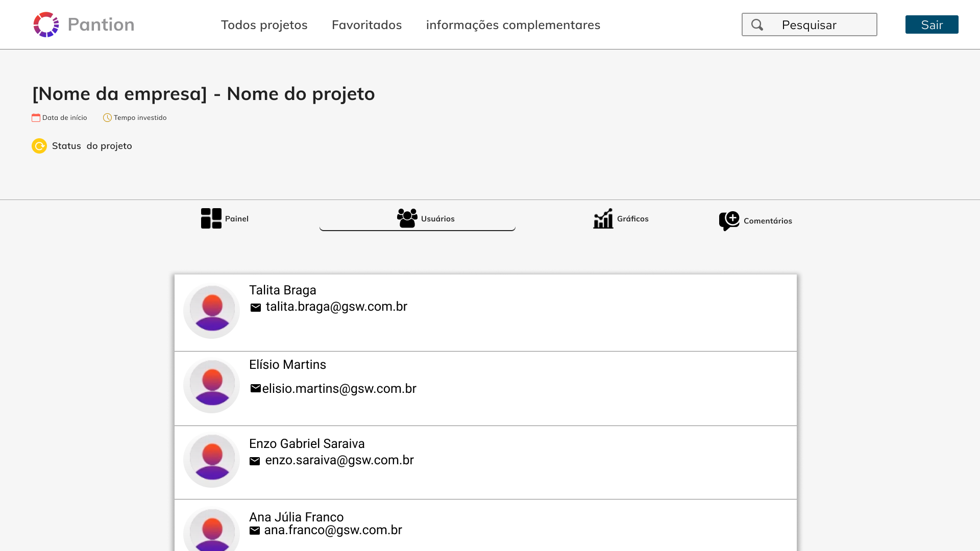Click the email talita.braga@gsw.com.br
The image size is (980, 551).
pyautogui.click(x=336, y=307)
